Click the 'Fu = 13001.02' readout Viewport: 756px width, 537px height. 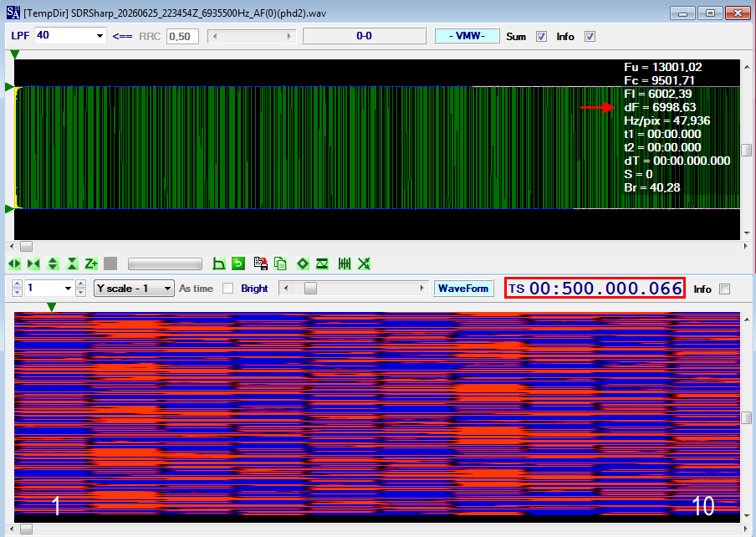[x=663, y=67]
